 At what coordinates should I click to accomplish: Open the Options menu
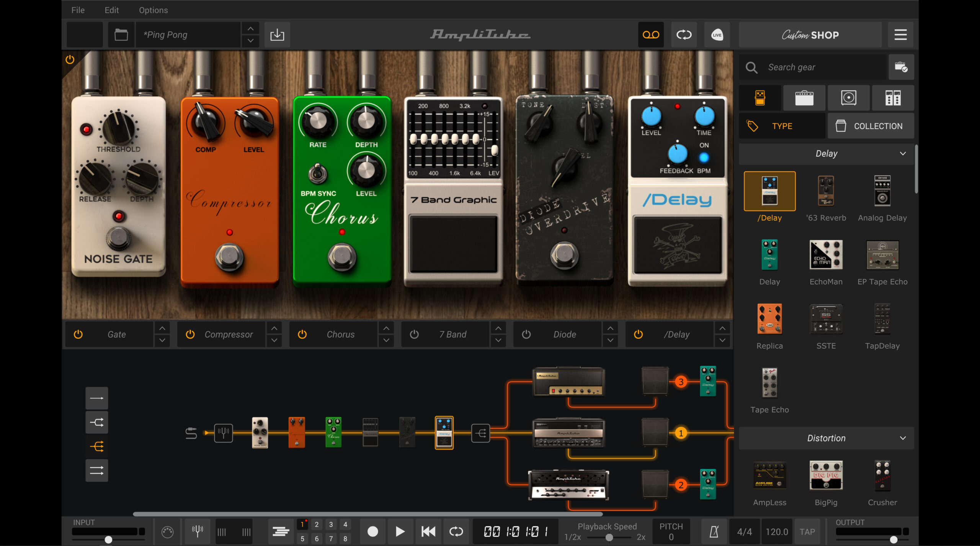pyautogui.click(x=153, y=10)
